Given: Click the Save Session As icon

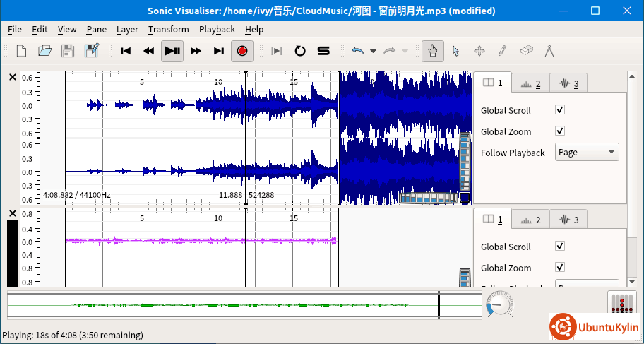Looking at the screenshot, I should click(x=91, y=51).
